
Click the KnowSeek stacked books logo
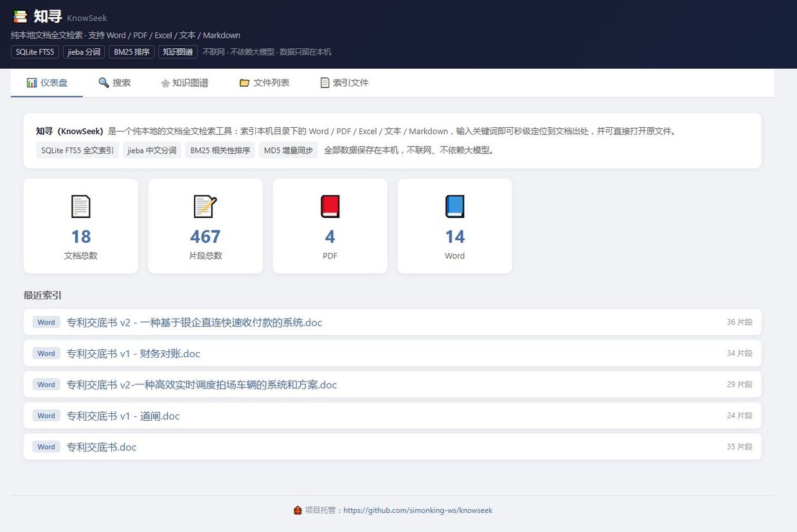point(20,17)
